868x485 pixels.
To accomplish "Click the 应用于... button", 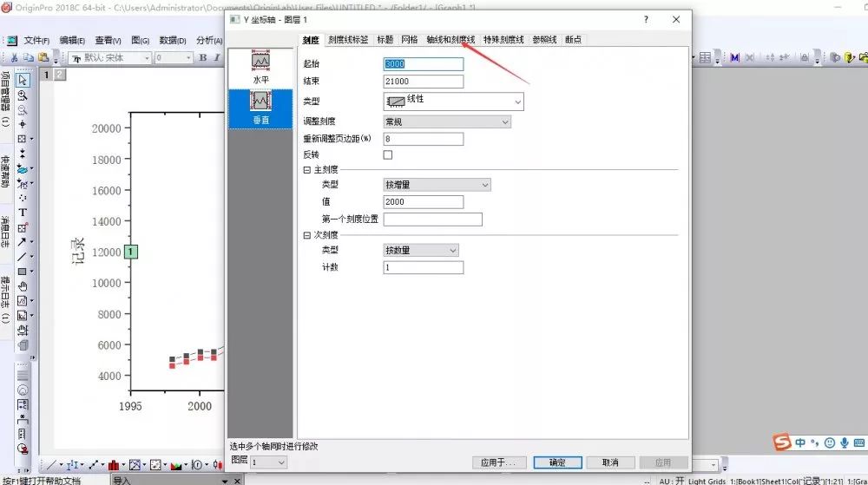I will click(497, 462).
